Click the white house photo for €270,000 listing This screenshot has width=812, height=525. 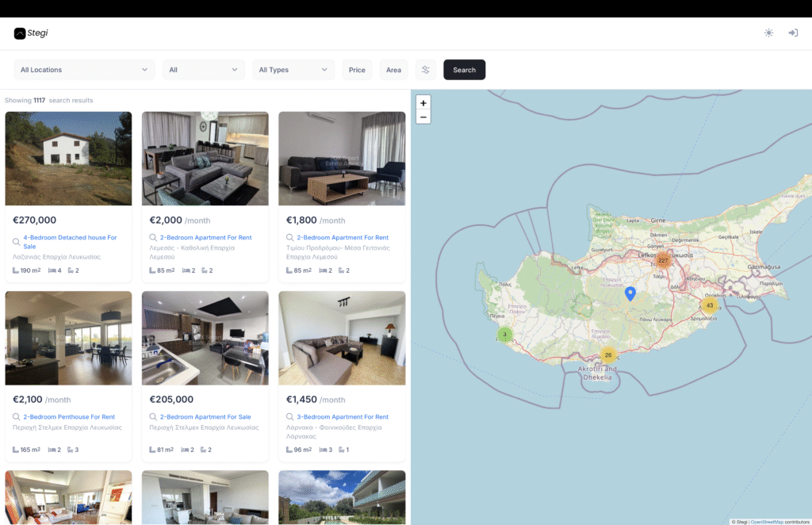pyautogui.click(x=68, y=159)
